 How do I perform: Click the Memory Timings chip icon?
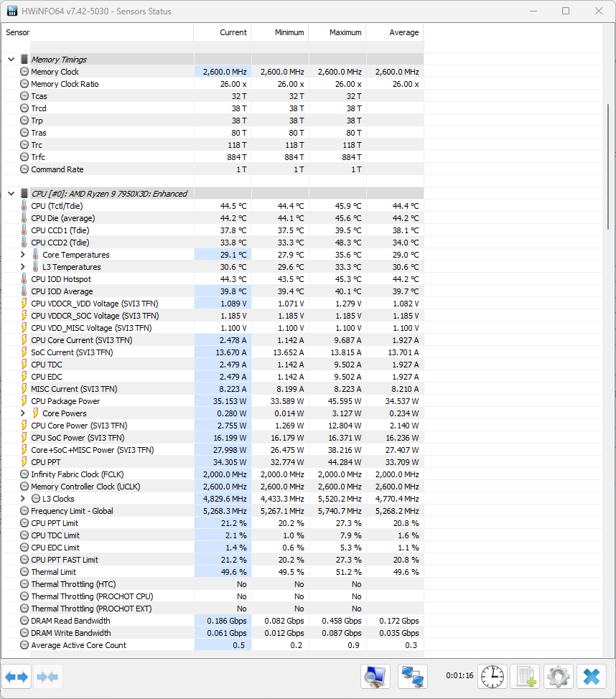tap(24, 60)
